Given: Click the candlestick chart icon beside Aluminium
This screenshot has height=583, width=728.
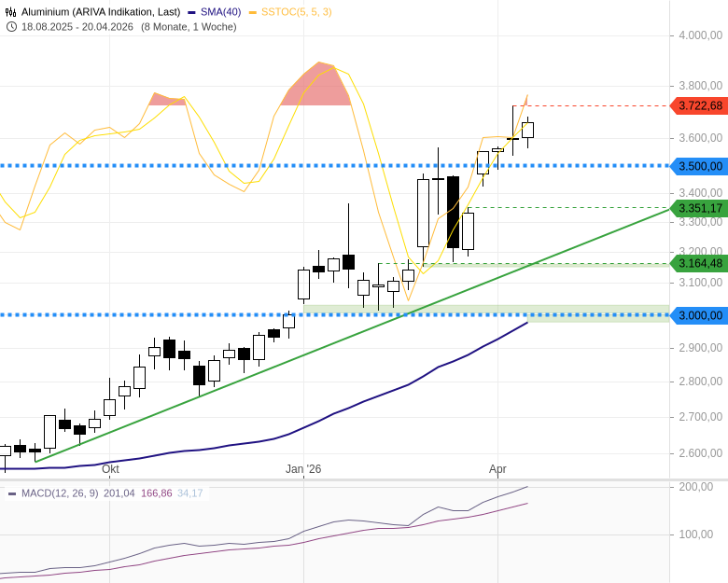Looking at the screenshot, I should click(11, 12).
